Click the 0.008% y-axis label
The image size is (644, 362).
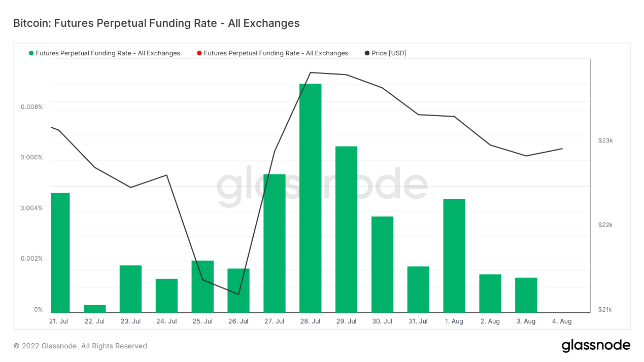coord(31,107)
